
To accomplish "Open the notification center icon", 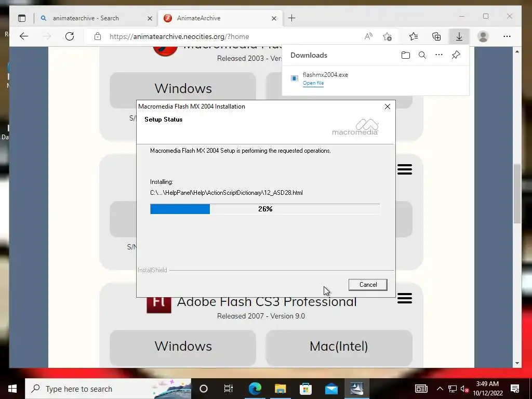I will click(515, 389).
